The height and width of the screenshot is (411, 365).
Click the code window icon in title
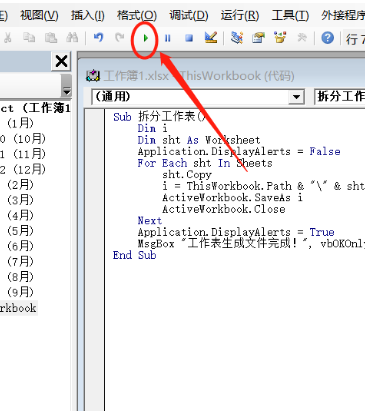93,76
